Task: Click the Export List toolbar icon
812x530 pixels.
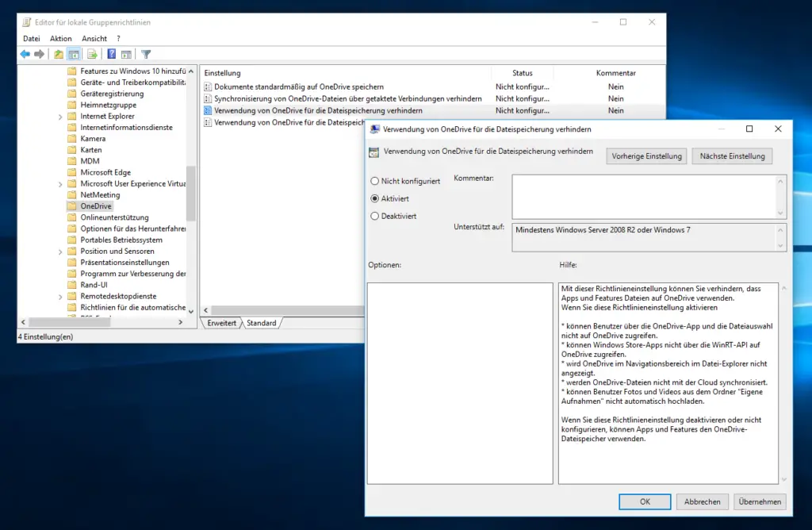Action: coord(92,54)
